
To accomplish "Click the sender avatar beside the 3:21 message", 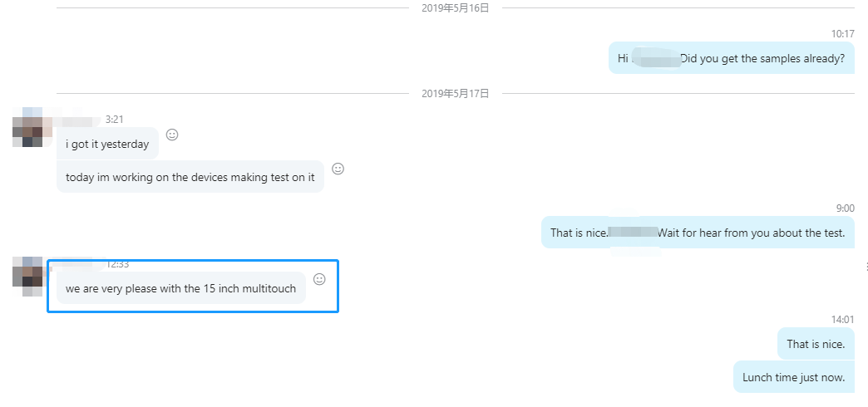I will tap(32, 127).
